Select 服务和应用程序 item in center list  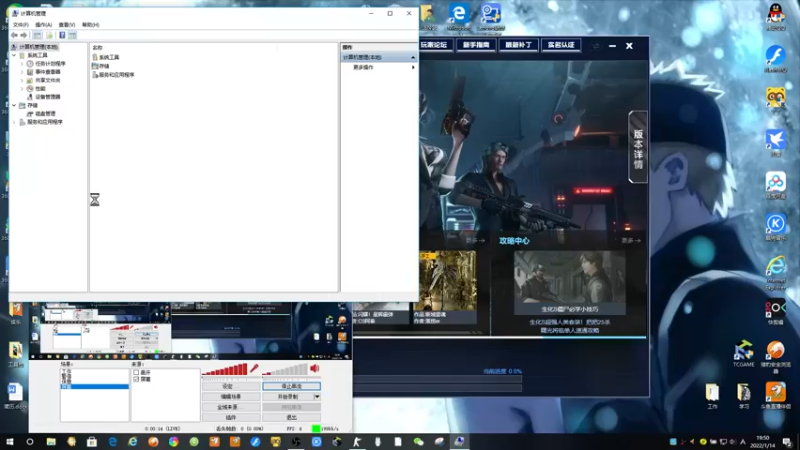tap(116, 75)
